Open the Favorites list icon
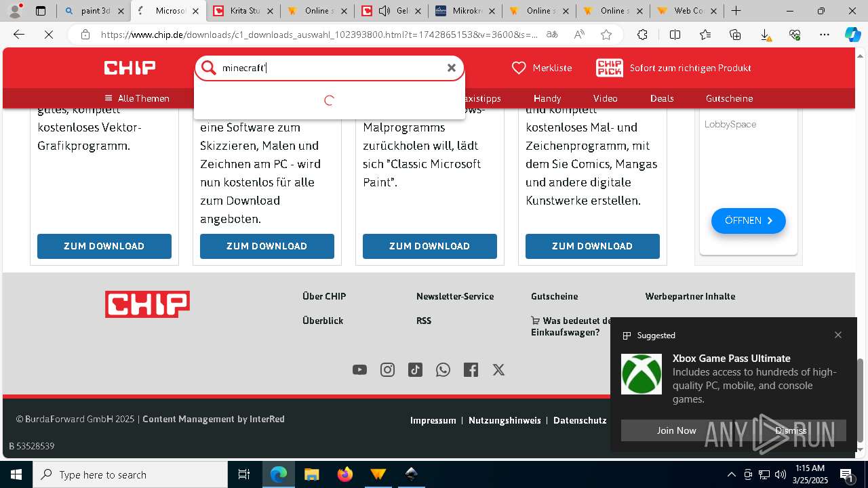Viewport: 868px width, 488px height. click(705, 35)
